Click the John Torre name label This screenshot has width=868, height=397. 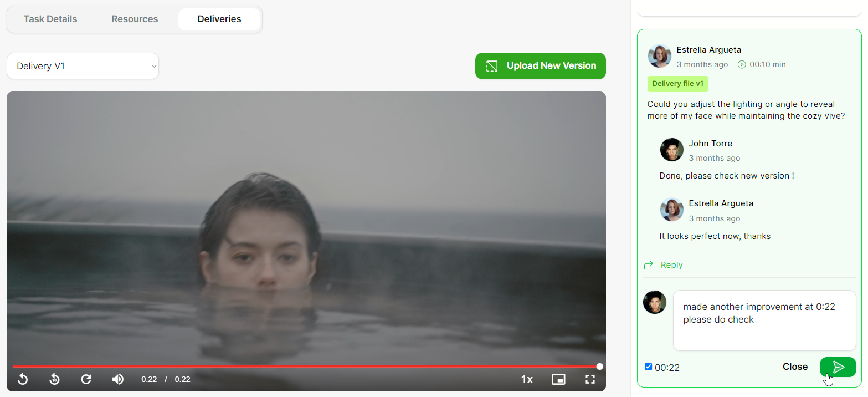tap(711, 144)
